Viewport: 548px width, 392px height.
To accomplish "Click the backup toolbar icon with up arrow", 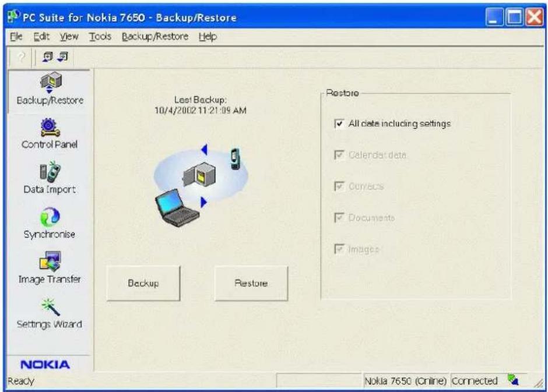I will 48,56.
